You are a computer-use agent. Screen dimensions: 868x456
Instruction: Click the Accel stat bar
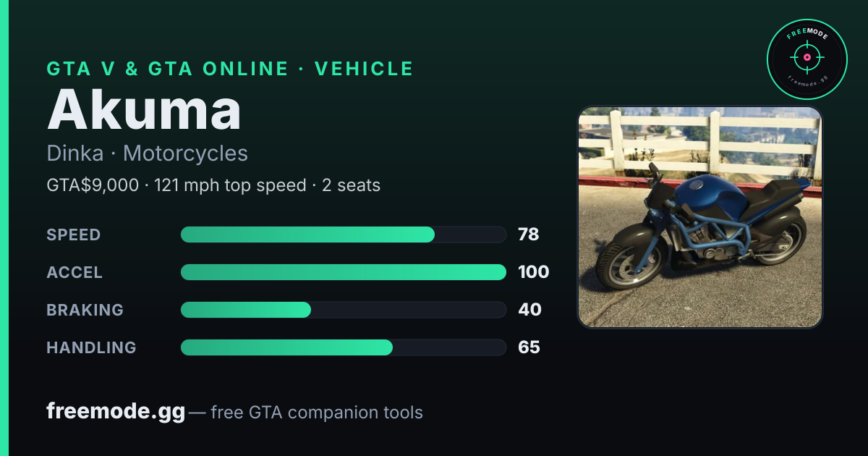[344, 272]
